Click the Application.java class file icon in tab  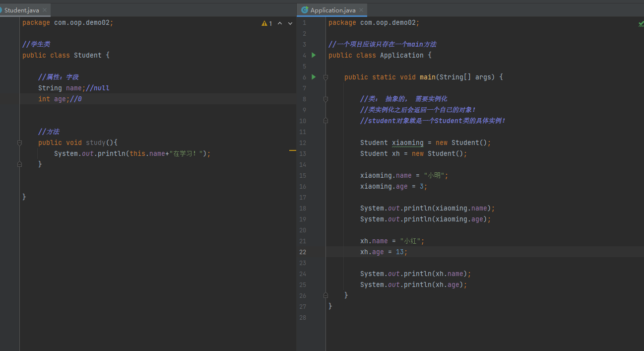[305, 10]
